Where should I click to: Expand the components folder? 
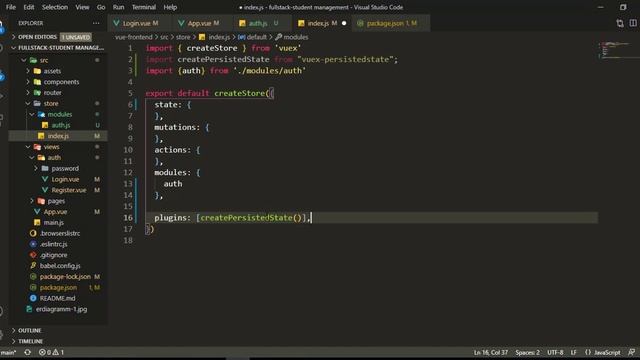click(x=61, y=82)
